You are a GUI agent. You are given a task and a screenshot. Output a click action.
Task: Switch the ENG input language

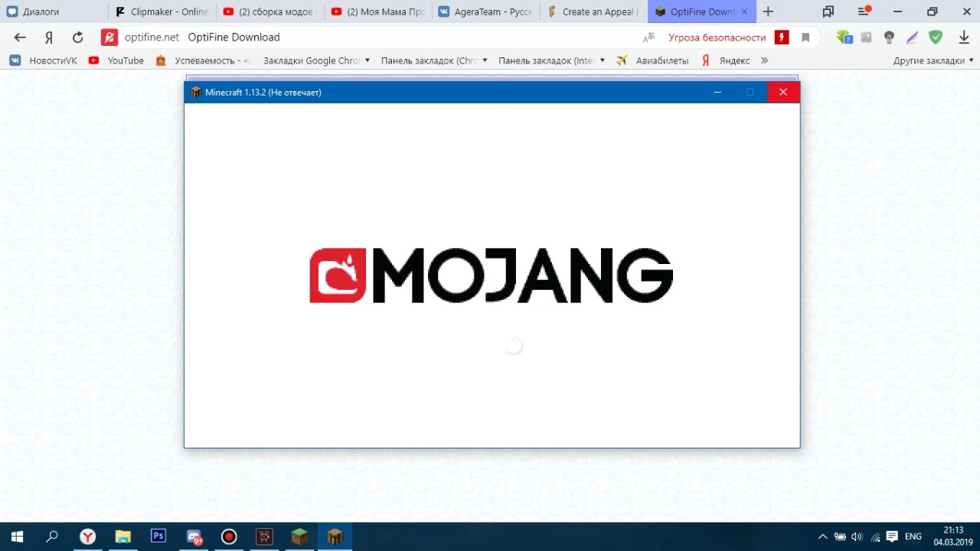coord(913,536)
